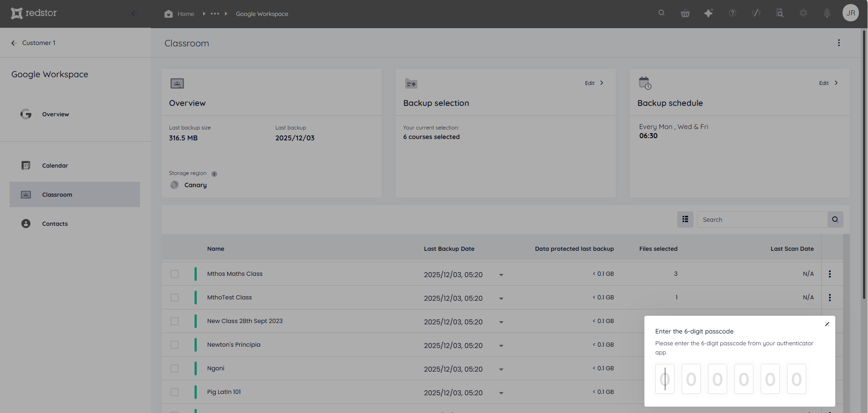This screenshot has width=868, height=413.
Task: Expand backup dates for Mthos Maths Class
Action: 501,275
